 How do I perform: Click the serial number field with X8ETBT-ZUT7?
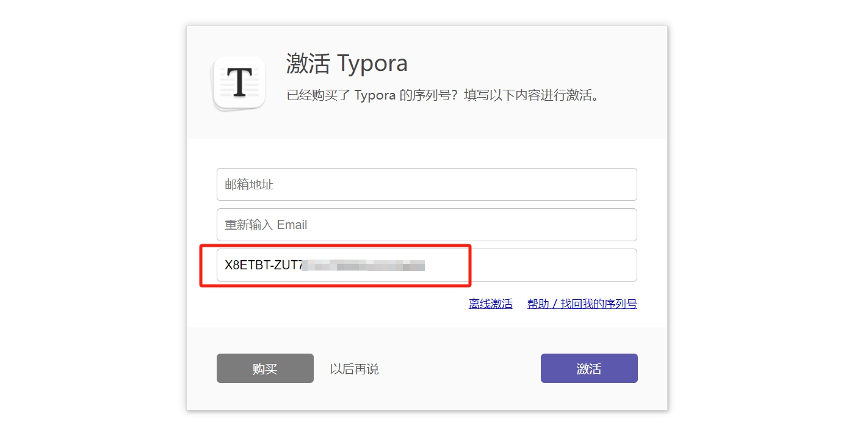[427, 265]
